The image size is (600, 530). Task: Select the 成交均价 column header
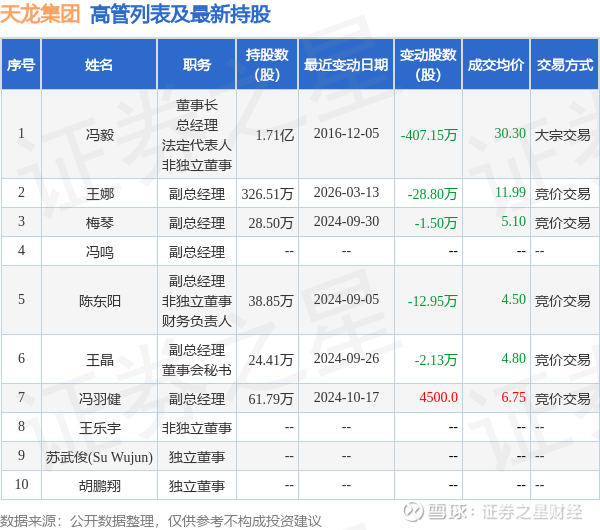(x=496, y=65)
